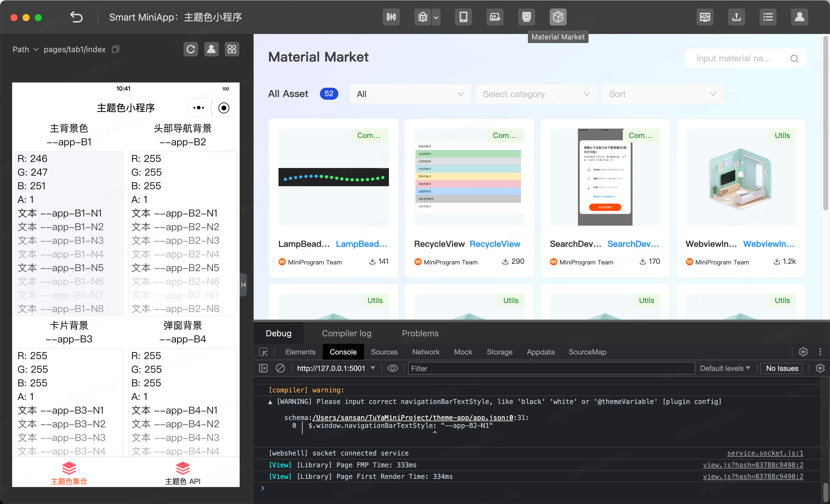830x504 pixels.
Task: Open console settings gear icon
Action: click(820, 368)
